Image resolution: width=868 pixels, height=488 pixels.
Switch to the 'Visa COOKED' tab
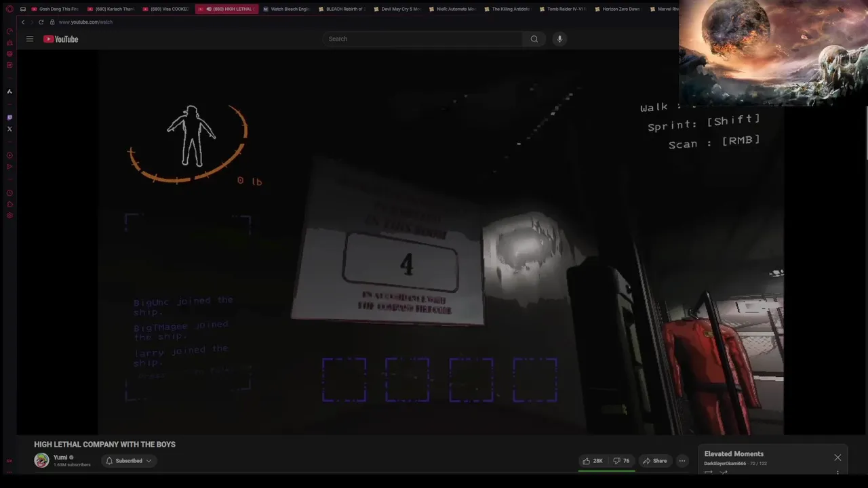(x=166, y=9)
